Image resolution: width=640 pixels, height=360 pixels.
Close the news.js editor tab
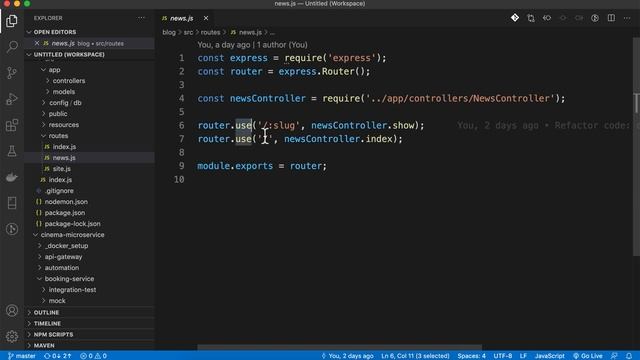tap(206, 18)
